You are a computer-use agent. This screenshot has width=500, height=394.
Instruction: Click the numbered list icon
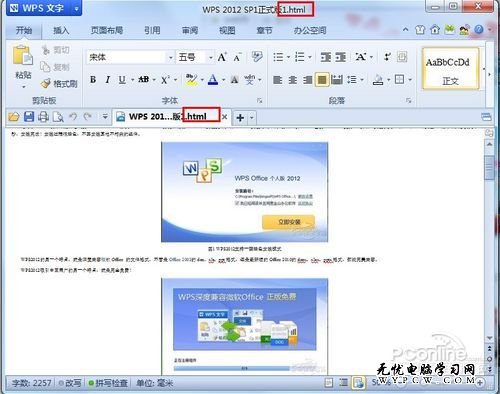pos(300,57)
